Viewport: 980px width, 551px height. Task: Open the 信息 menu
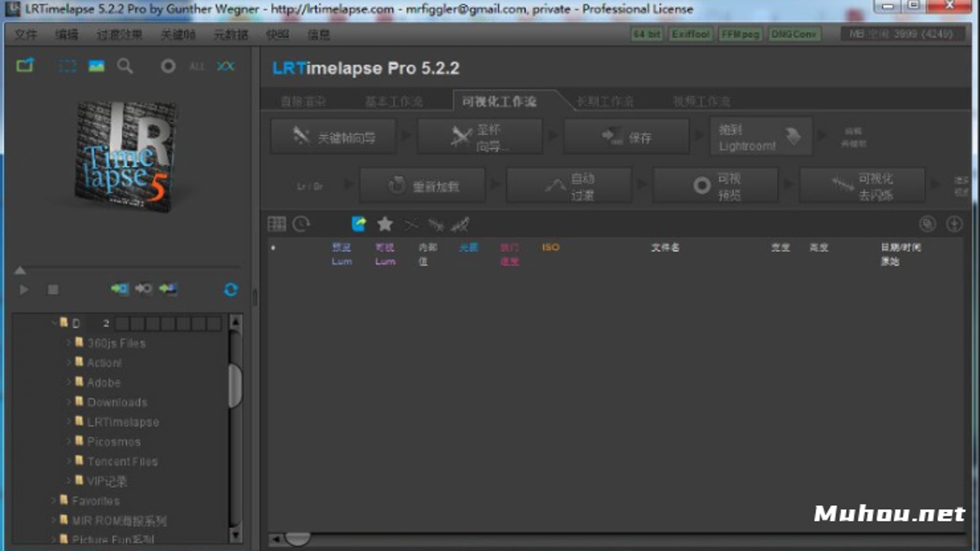318,34
